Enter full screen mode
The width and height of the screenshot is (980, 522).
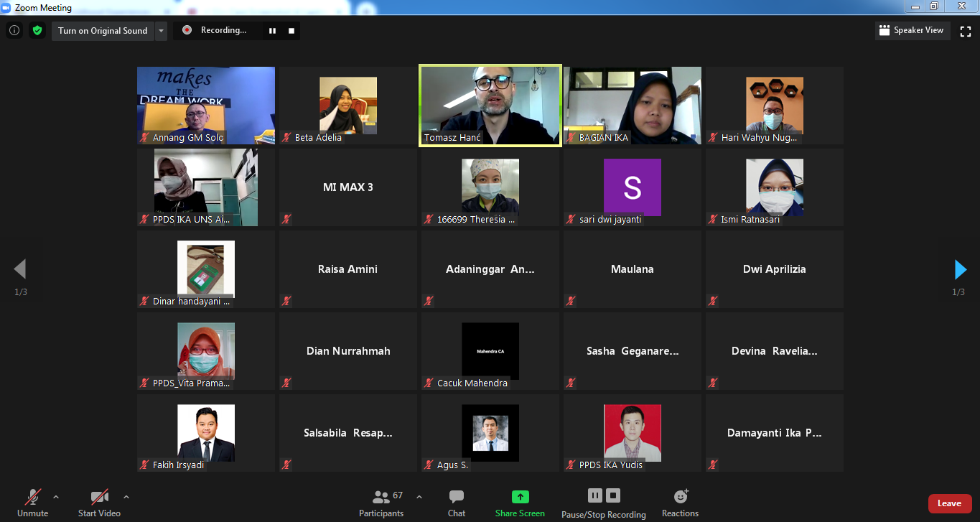click(x=966, y=31)
